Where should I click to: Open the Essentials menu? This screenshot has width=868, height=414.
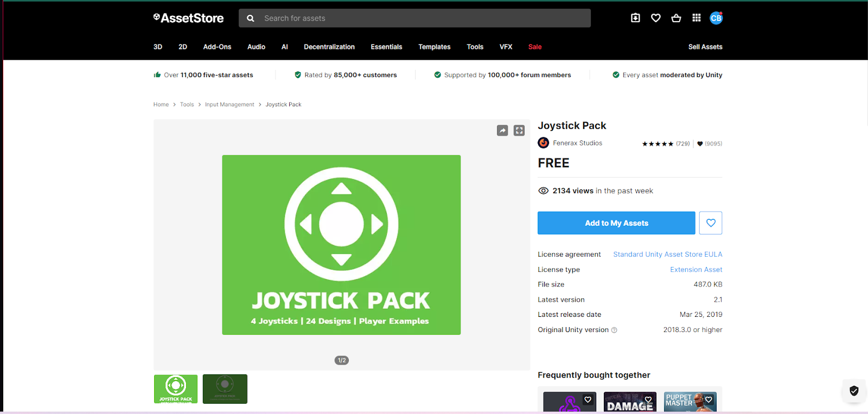pyautogui.click(x=386, y=47)
